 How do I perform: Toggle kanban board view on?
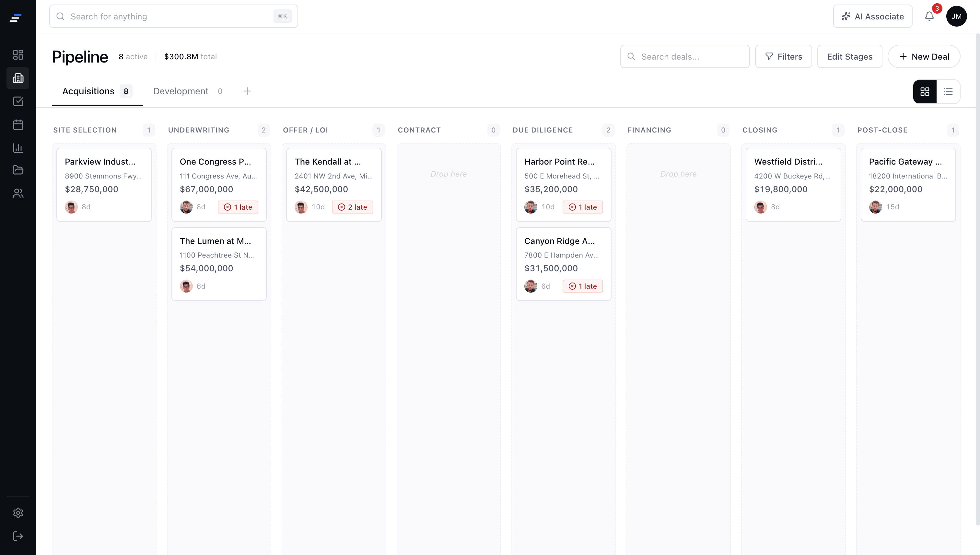click(925, 91)
